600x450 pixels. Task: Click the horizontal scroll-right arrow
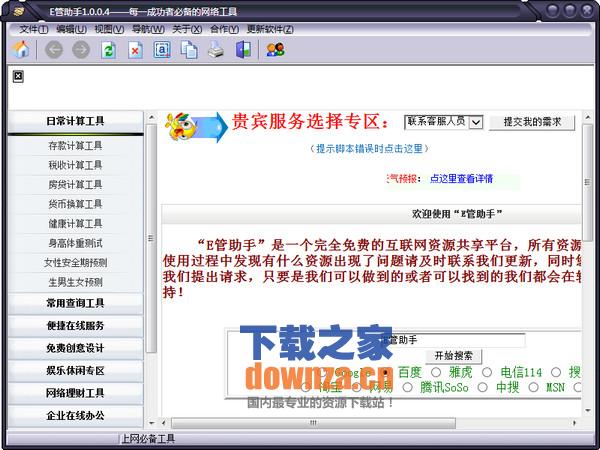(x=574, y=423)
